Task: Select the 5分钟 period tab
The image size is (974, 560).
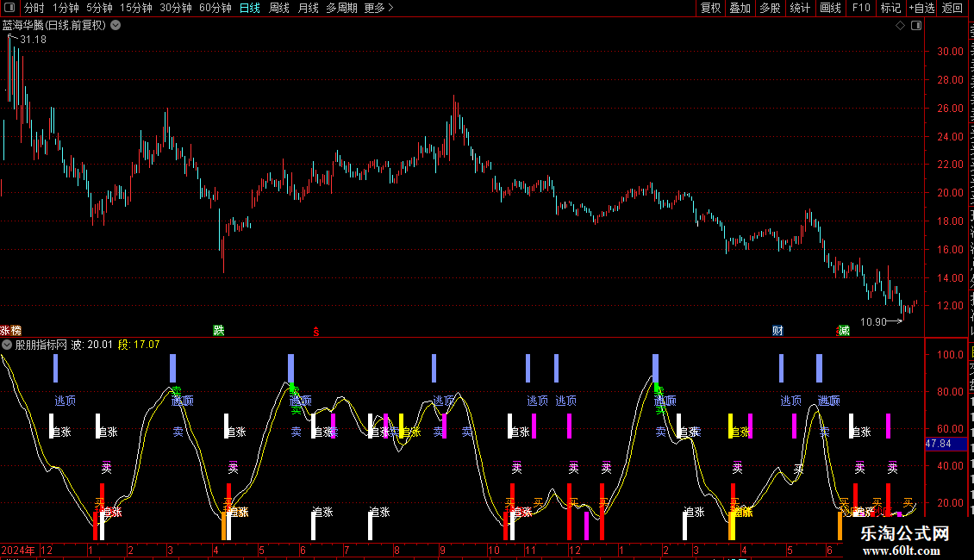Action: (x=99, y=8)
